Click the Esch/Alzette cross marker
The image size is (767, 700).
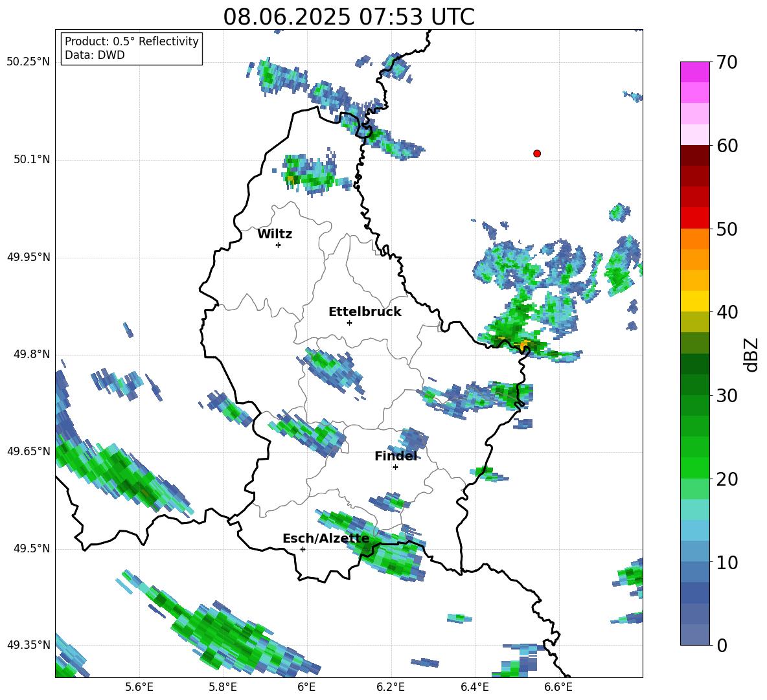point(303,549)
